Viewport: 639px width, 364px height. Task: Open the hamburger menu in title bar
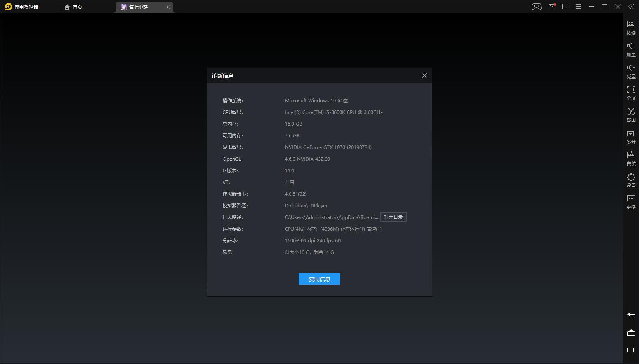point(578,7)
